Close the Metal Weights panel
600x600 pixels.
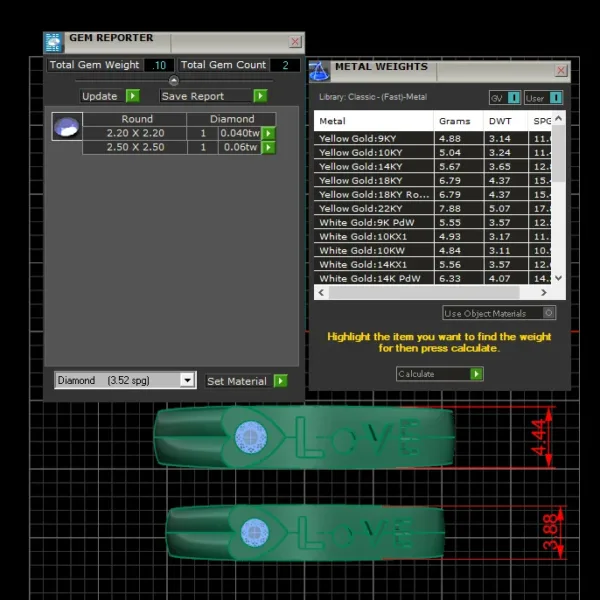561,70
